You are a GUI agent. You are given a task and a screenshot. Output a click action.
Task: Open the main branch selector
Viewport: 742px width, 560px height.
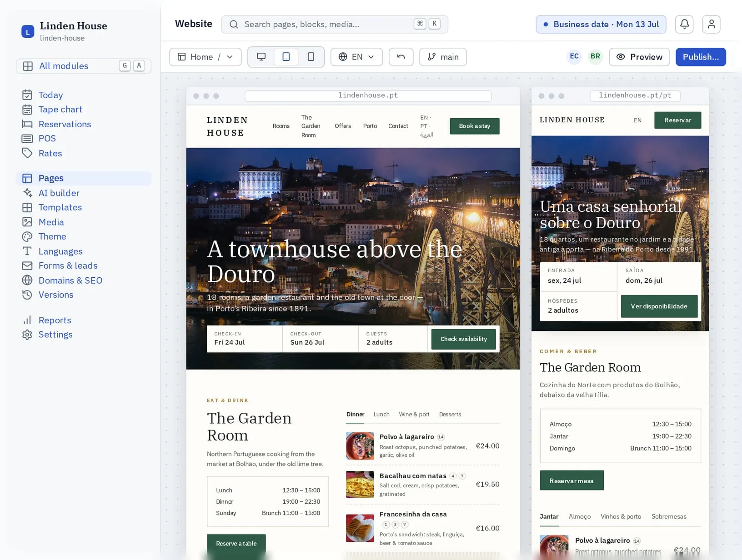pos(443,57)
